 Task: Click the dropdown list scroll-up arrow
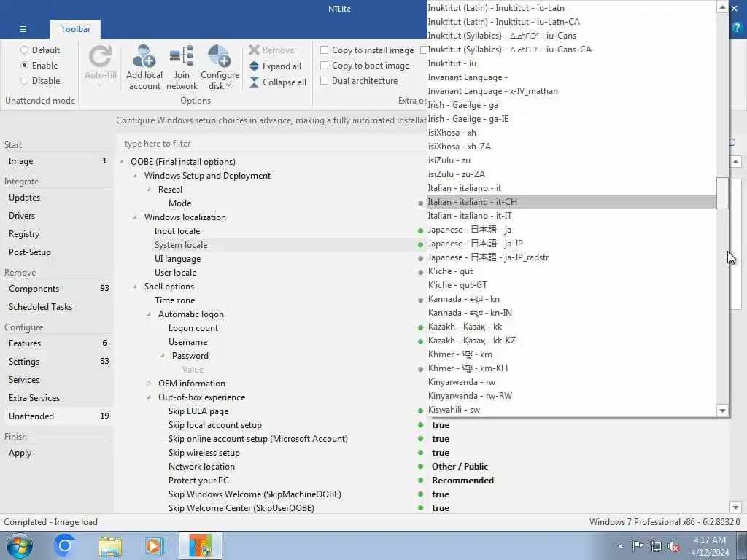click(x=722, y=7)
